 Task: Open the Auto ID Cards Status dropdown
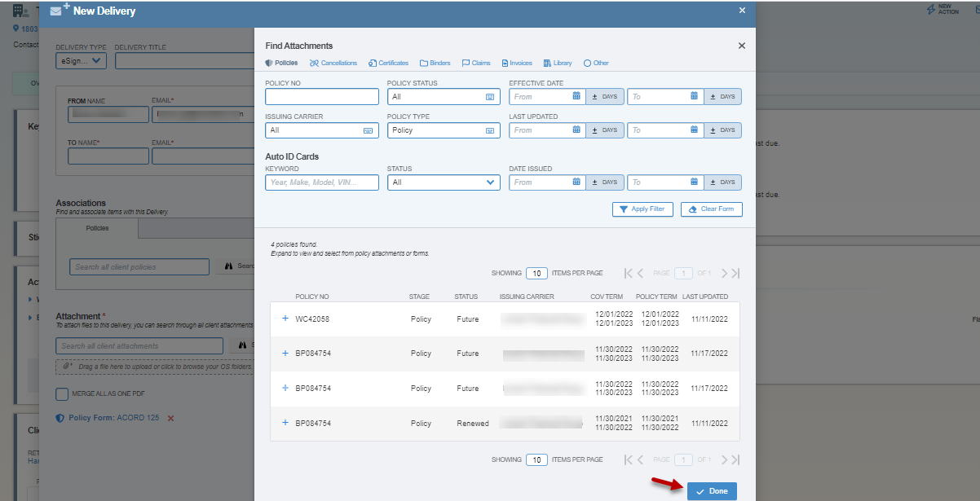point(444,182)
